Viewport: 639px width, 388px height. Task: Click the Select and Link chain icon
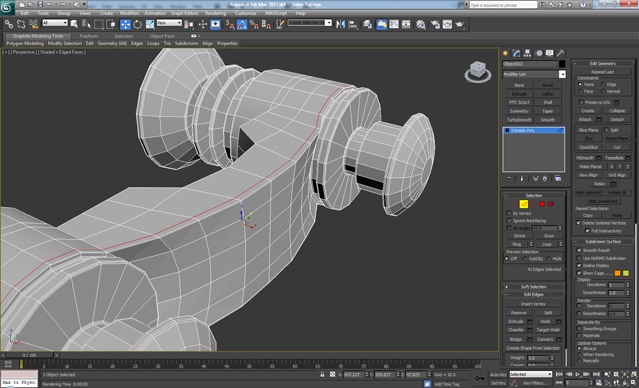click(x=9, y=24)
